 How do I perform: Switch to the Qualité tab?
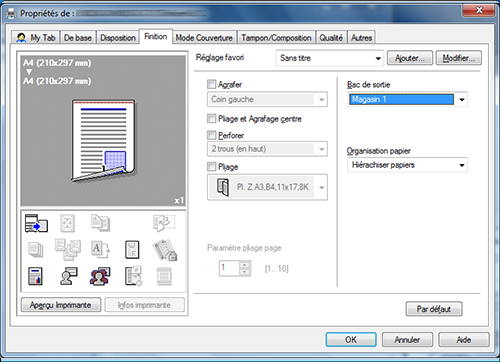pos(331,38)
